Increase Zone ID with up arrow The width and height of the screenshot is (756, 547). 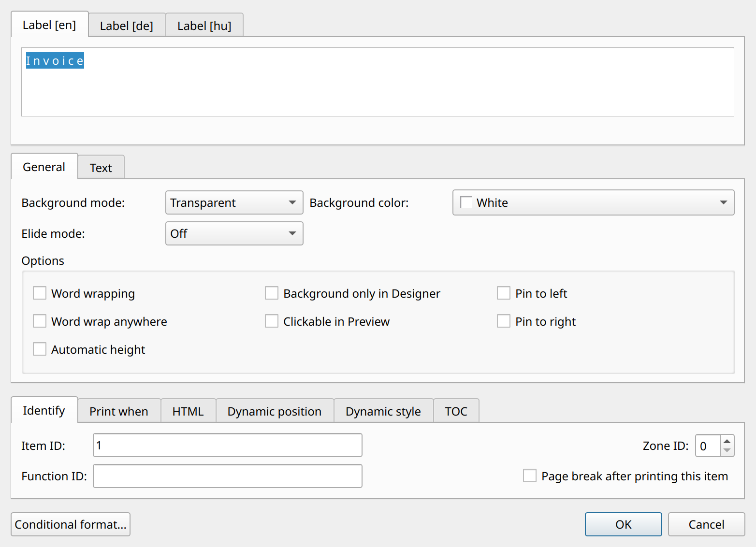[x=727, y=441]
